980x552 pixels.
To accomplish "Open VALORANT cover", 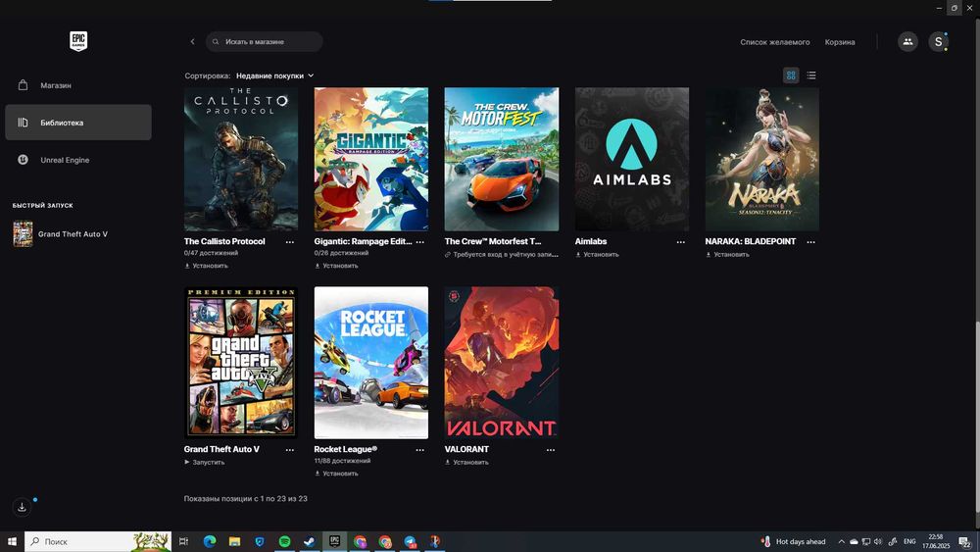I will (x=501, y=363).
